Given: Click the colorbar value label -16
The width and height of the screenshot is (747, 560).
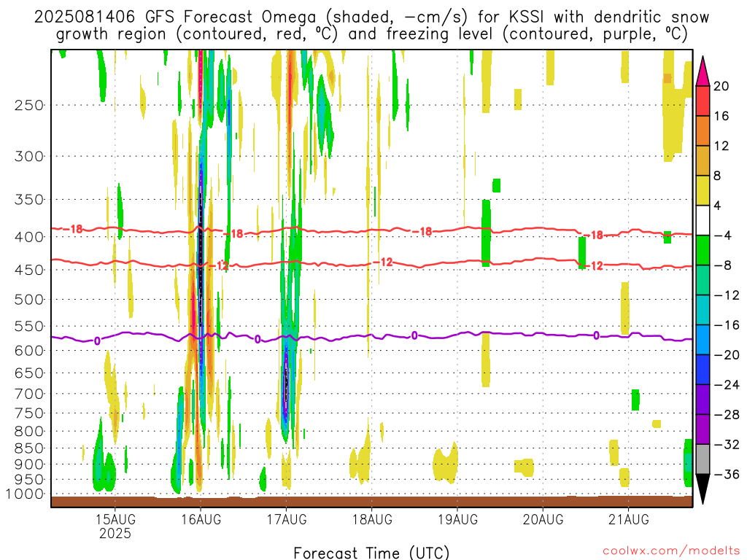Looking at the screenshot, I should (x=727, y=325).
